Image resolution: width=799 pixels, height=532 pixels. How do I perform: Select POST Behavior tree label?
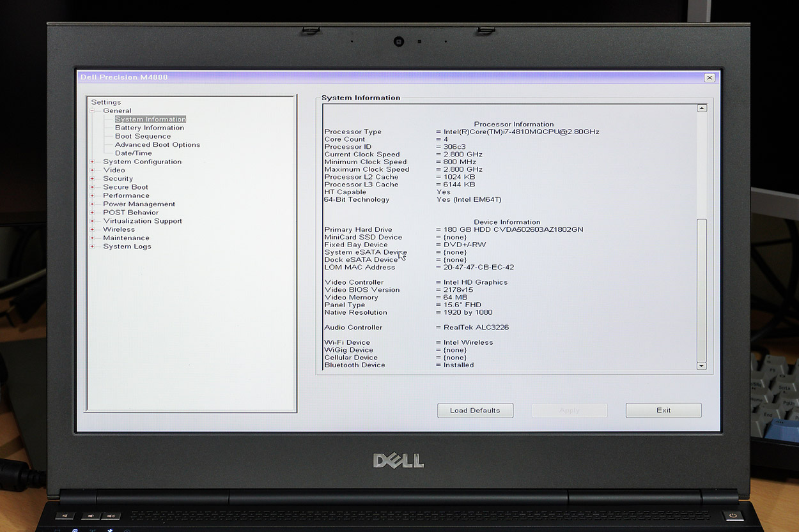tap(131, 213)
